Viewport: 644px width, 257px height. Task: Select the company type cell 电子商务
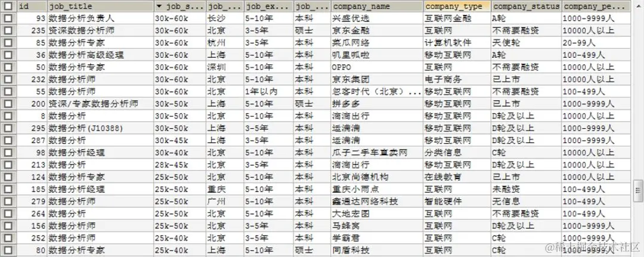(457, 79)
